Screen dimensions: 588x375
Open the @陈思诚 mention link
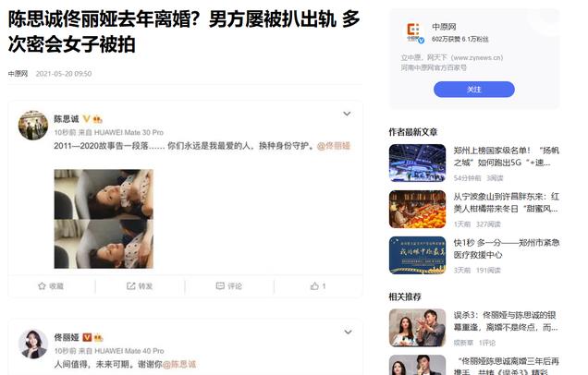pyautogui.click(x=179, y=364)
